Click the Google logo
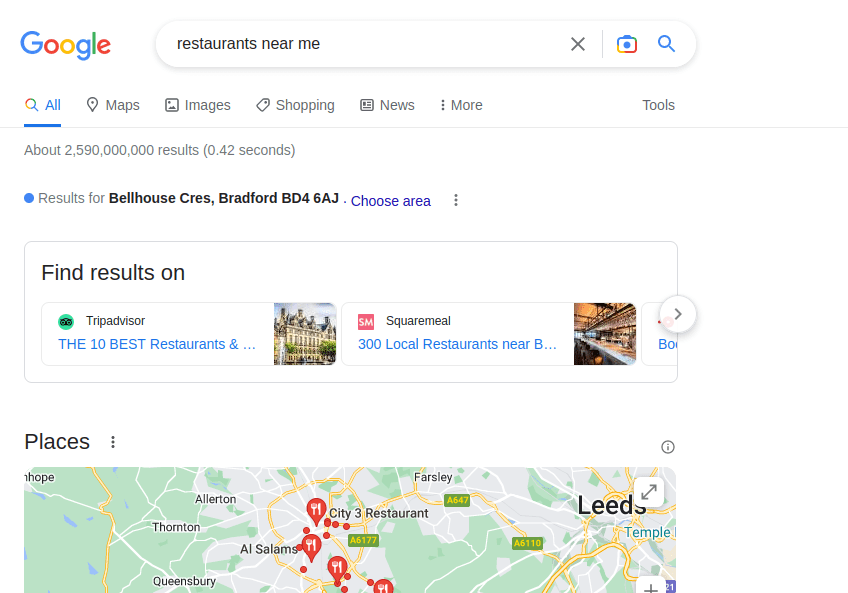Viewport: 848px width, 593px height. coord(65,44)
